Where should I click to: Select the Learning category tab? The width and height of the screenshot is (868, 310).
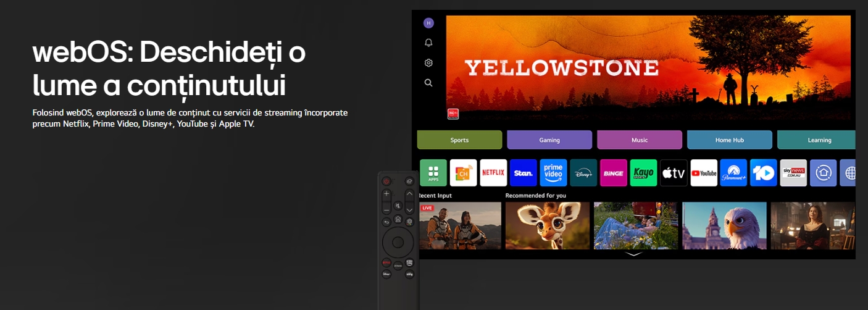click(817, 140)
